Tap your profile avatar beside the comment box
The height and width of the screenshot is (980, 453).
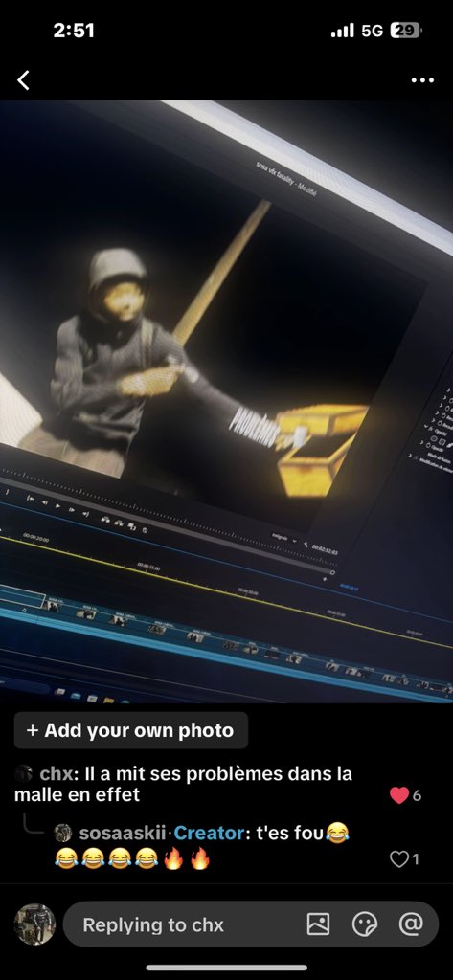pyautogui.click(x=35, y=924)
